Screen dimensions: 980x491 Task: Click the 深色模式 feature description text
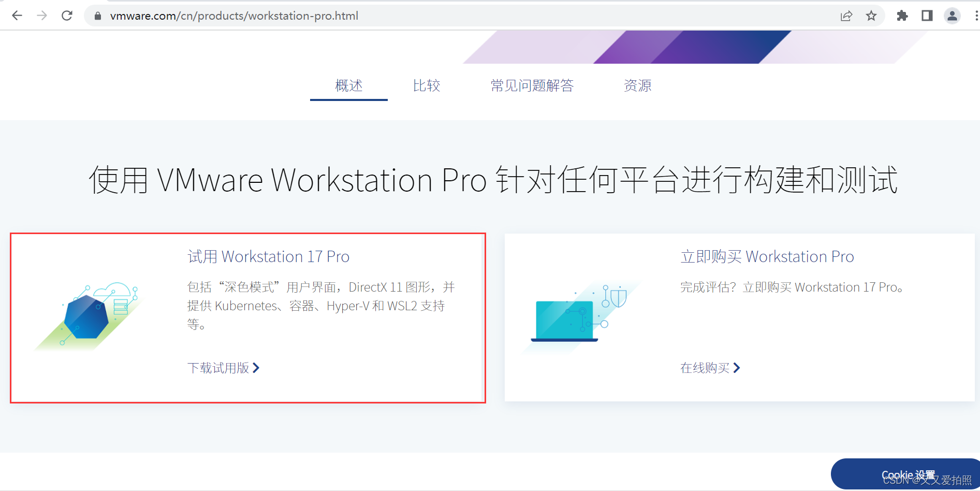click(x=321, y=306)
